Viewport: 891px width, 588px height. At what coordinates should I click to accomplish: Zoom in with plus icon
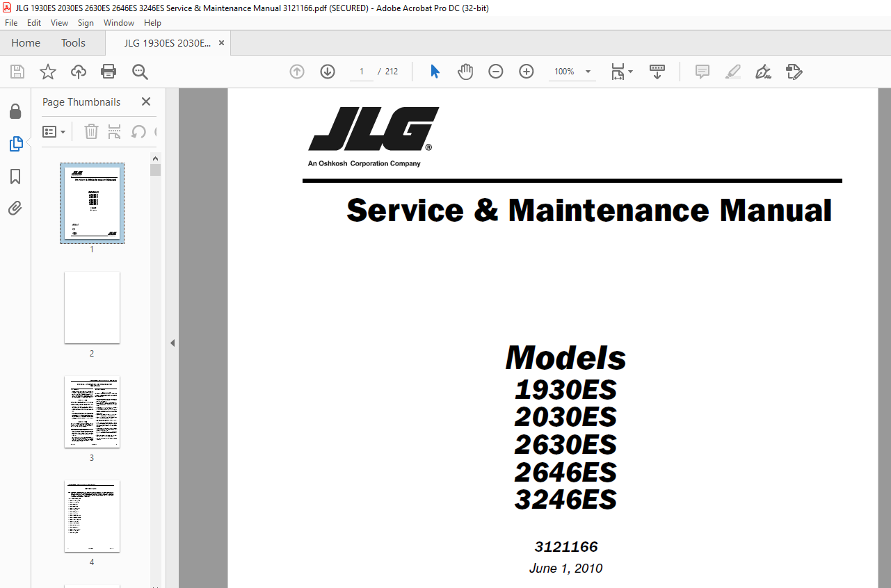(527, 72)
